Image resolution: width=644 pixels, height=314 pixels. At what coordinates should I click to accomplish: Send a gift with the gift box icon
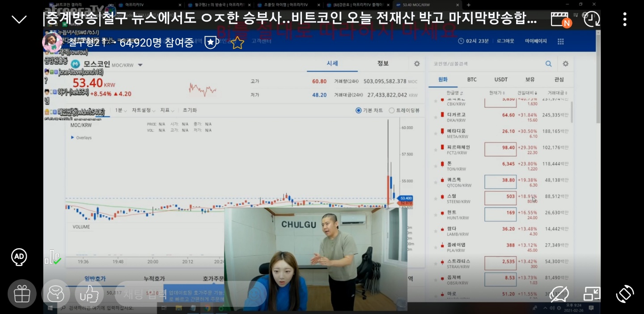pyautogui.click(x=22, y=294)
